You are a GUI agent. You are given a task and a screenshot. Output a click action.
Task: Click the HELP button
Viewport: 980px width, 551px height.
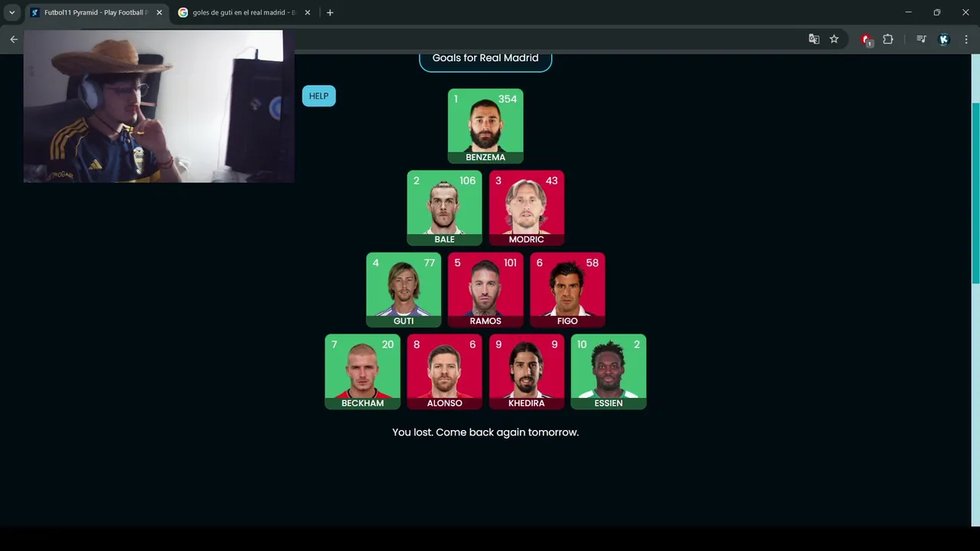[x=318, y=96]
